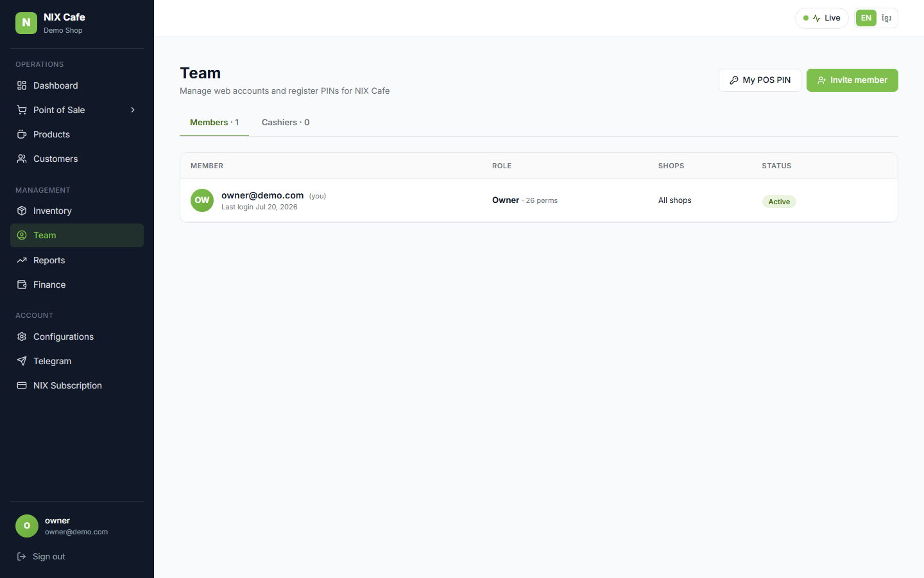Open Configurations label
Viewport: 924px width, 578px height.
[x=64, y=337]
